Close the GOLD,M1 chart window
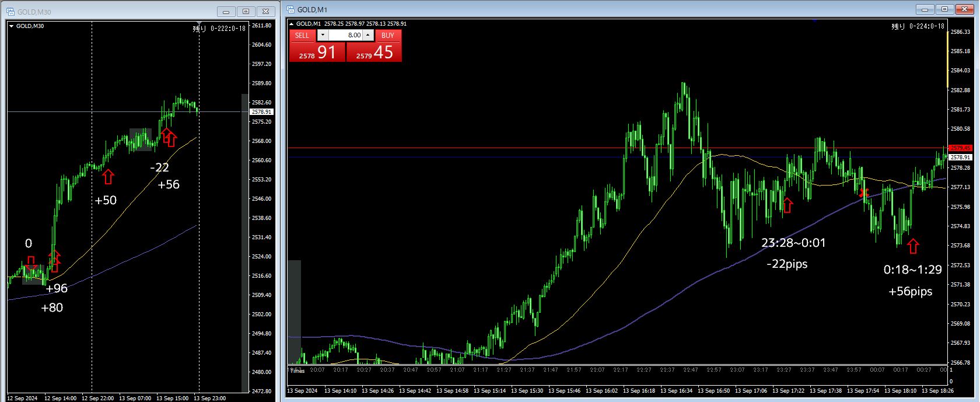The width and height of the screenshot is (980, 402). 965,9
